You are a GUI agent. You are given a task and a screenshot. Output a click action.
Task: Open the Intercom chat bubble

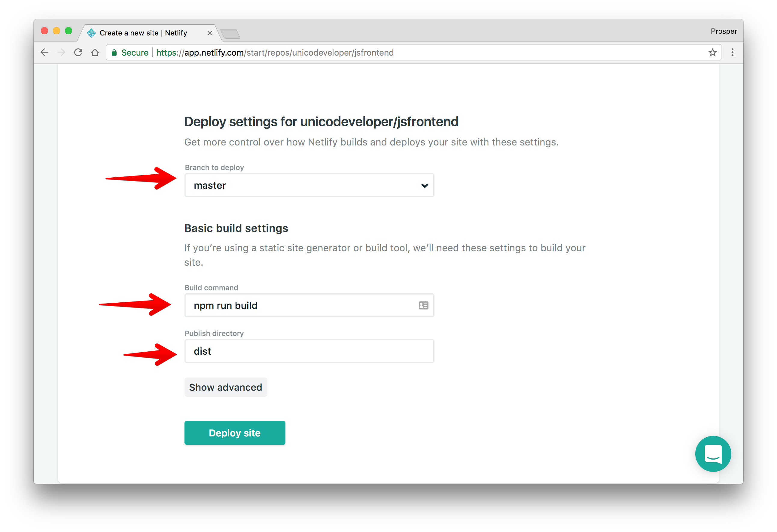pyautogui.click(x=713, y=454)
